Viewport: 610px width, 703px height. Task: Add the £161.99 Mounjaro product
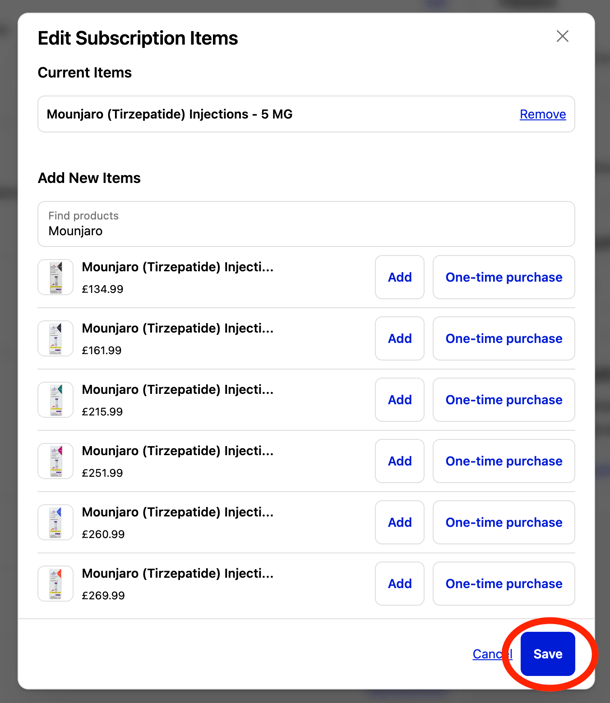(399, 338)
